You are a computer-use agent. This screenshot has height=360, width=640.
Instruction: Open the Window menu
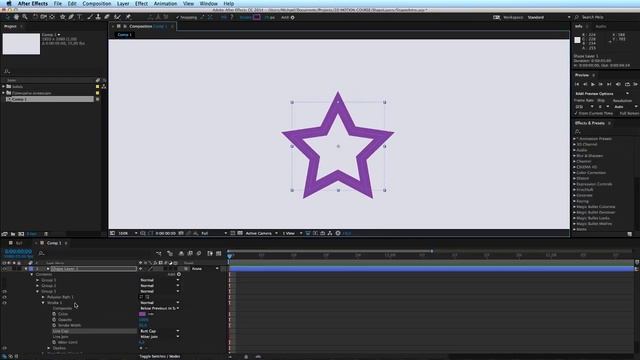click(x=209, y=3)
